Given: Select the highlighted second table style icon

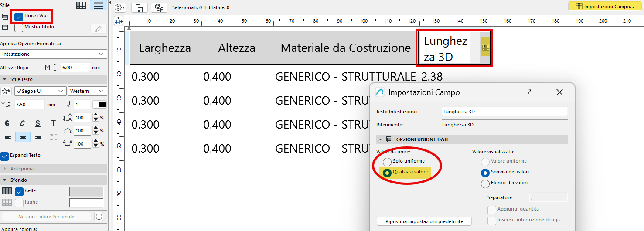Looking at the screenshot, I should (x=99, y=6).
